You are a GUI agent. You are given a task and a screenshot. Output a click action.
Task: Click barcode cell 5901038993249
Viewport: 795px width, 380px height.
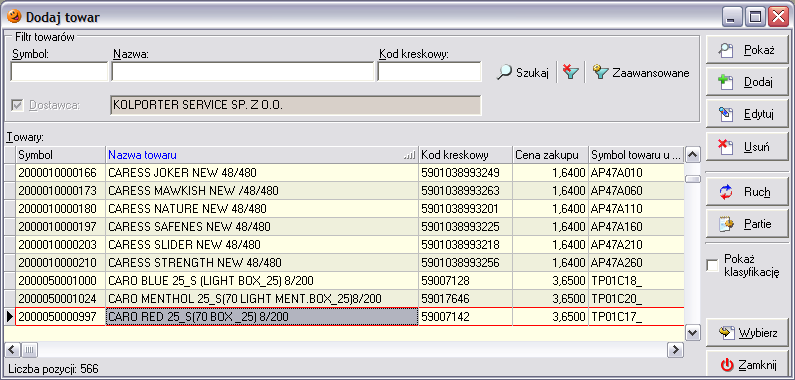tap(465, 172)
